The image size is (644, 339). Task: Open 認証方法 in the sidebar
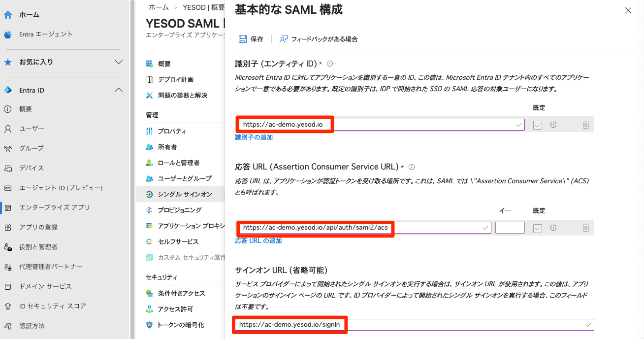click(32, 326)
